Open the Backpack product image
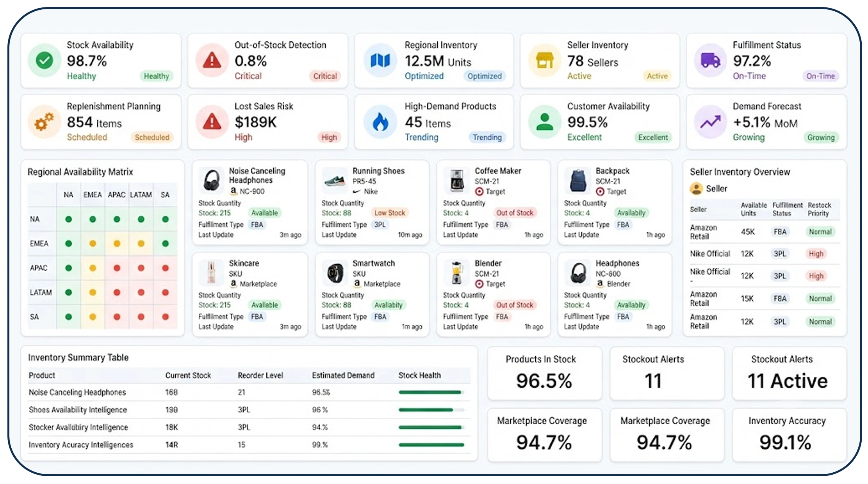The height and width of the screenshot is (484, 868). pyautogui.click(x=577, y=180)
